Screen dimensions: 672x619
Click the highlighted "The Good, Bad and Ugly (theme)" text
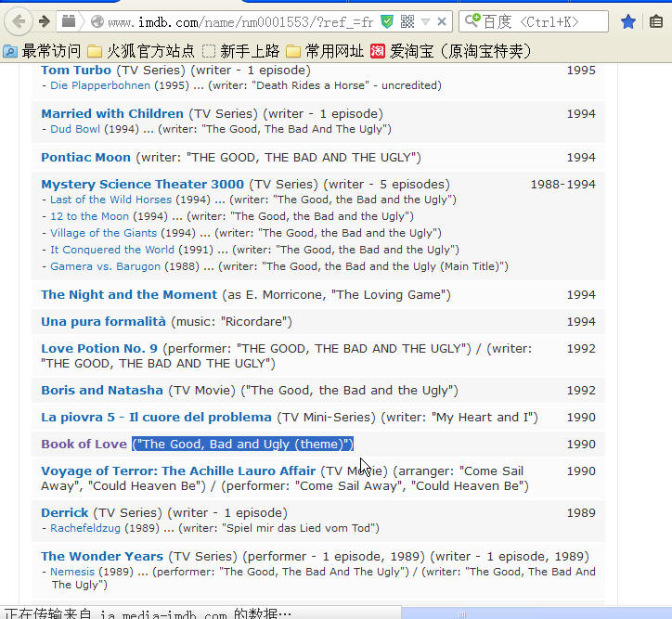pos(242,445)
